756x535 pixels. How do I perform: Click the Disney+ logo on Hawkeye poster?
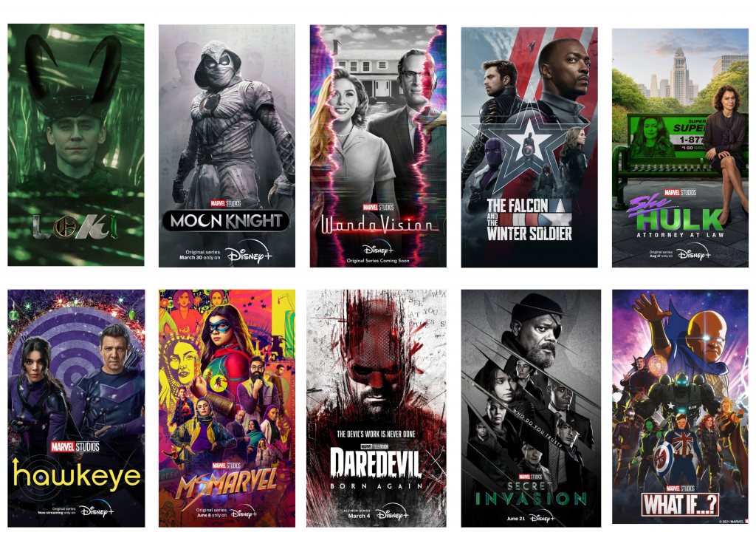click(x=97, y=510)
